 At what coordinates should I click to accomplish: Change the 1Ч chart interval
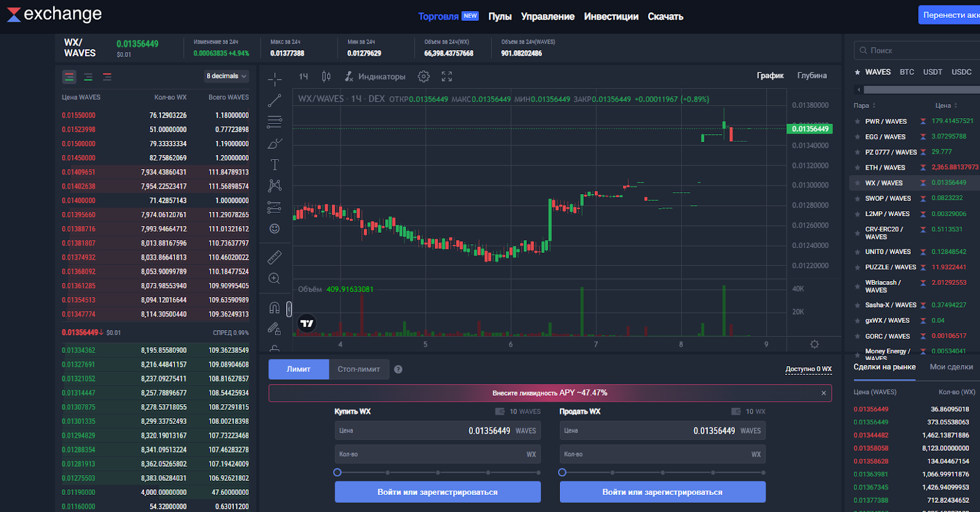click(304, 77)
